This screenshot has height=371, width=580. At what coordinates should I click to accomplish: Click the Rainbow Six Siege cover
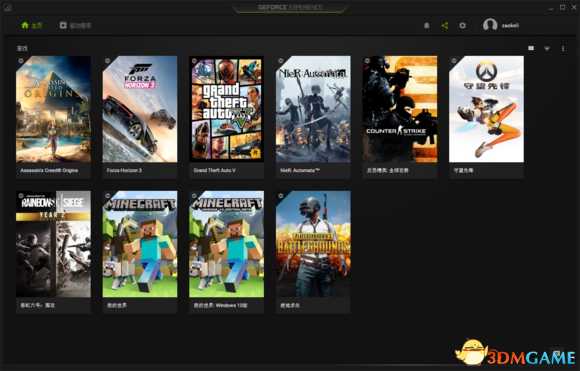[x=53, y=244]
